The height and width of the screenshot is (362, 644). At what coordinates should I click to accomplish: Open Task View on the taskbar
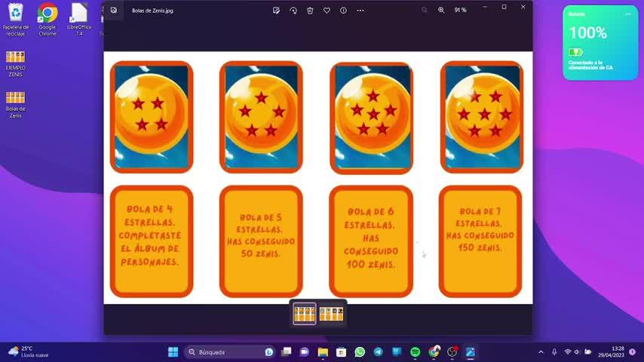pos(287,352)
